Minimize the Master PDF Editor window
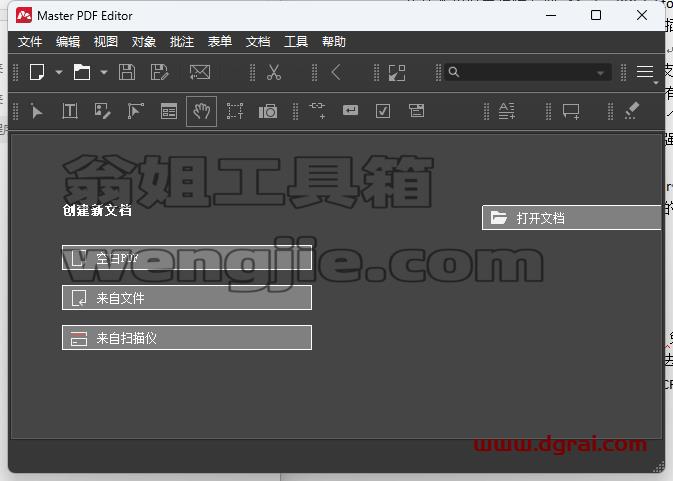Viewport: 673px width, 481px height. pos(551,15)
